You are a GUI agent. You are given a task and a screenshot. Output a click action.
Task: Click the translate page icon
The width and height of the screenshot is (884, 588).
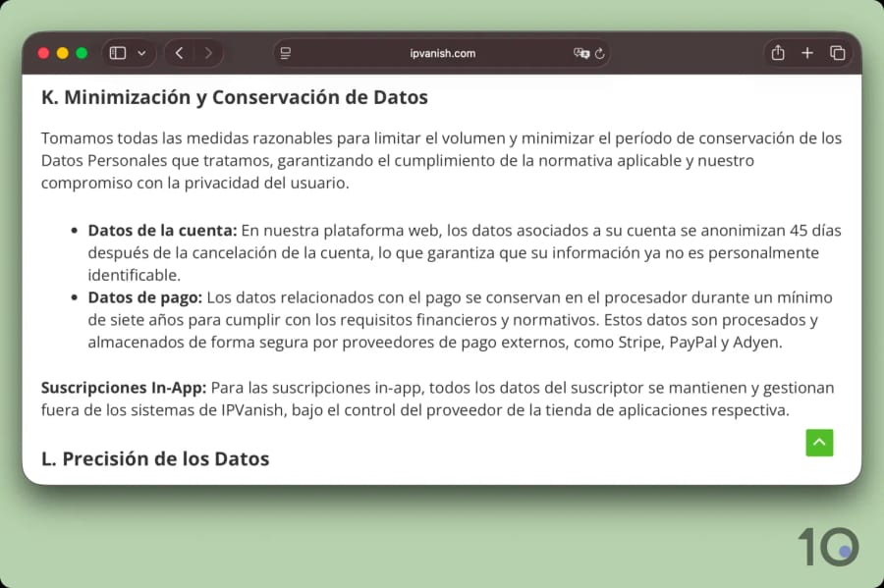(x=580, y=53)
